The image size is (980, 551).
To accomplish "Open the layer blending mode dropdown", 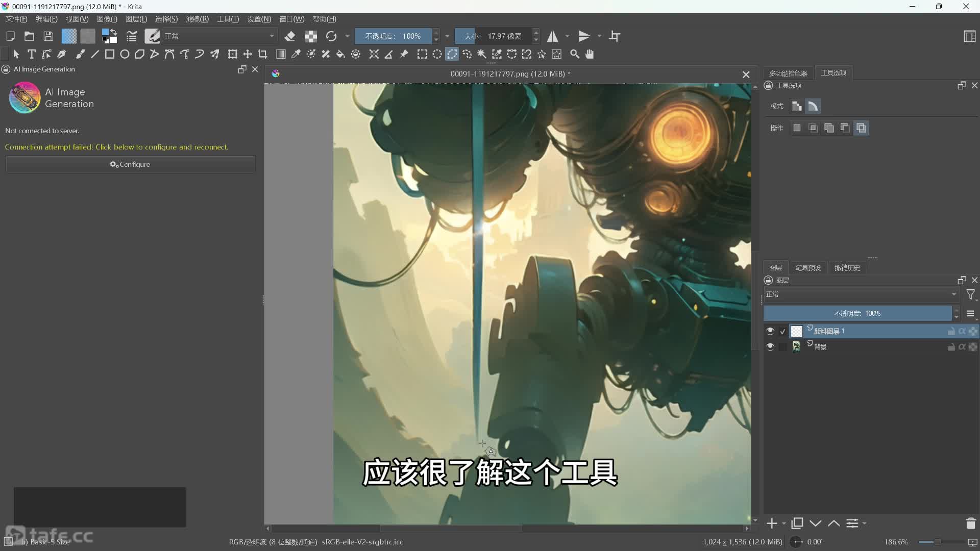I will coord(861,294).
